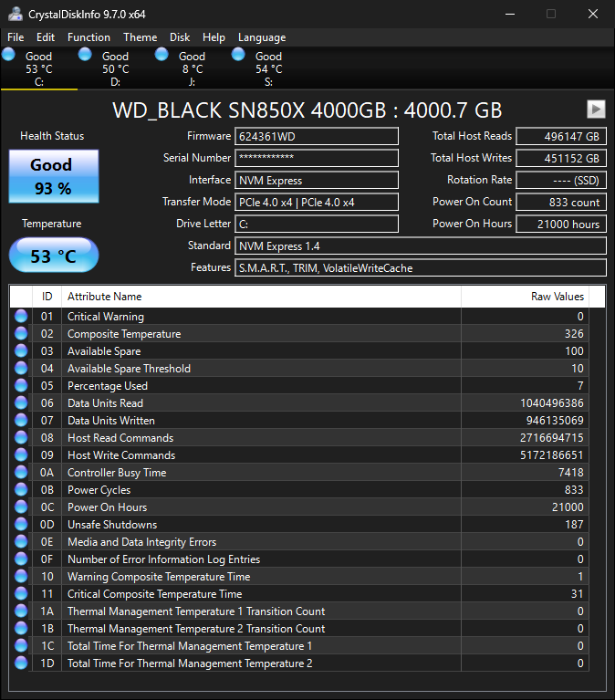Click status orb of Thermal Management Temperature 2 Transition Count
This screenshot has width=615, height=700.
point(21,628)
